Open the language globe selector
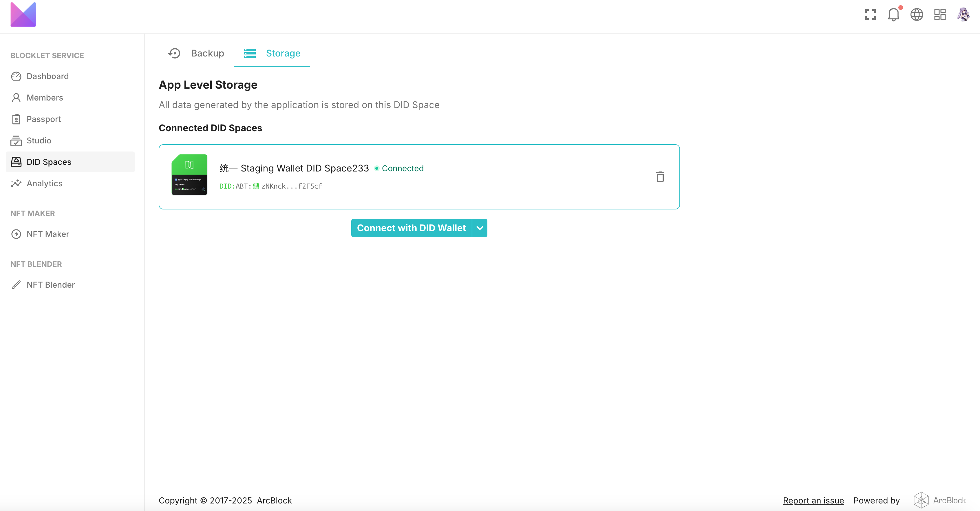This screenshot has height=511, width=980. click(x=917, y=14)
